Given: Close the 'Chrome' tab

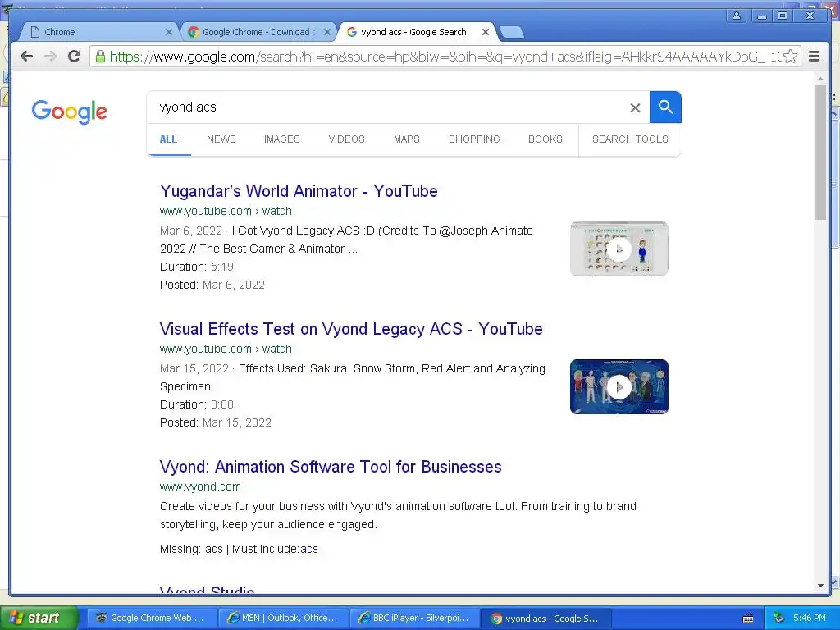Looking at the screenshot, I should (168, 32).
